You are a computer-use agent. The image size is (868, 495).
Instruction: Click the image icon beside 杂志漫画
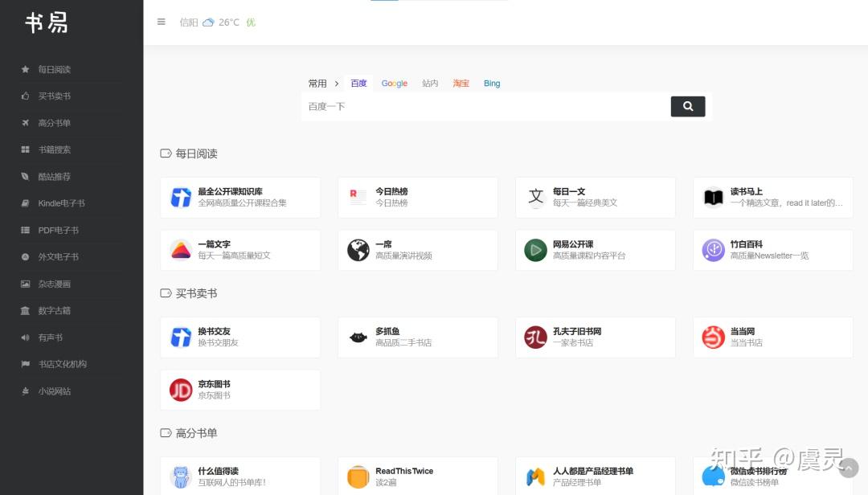(25, 284)
